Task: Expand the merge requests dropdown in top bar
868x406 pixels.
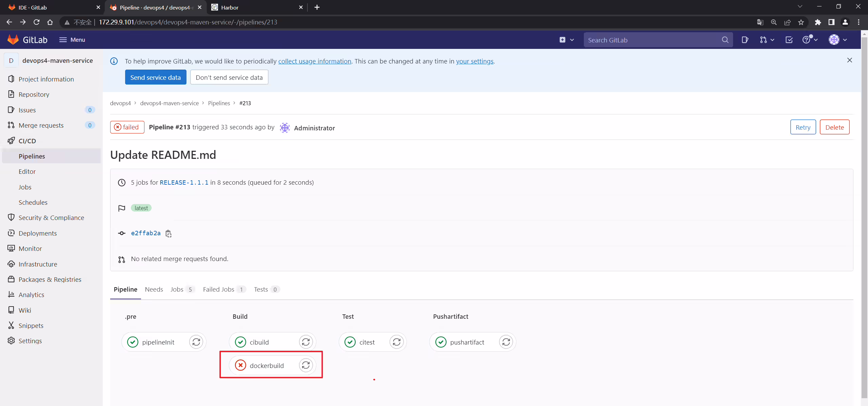Action: tap(767, 40)
